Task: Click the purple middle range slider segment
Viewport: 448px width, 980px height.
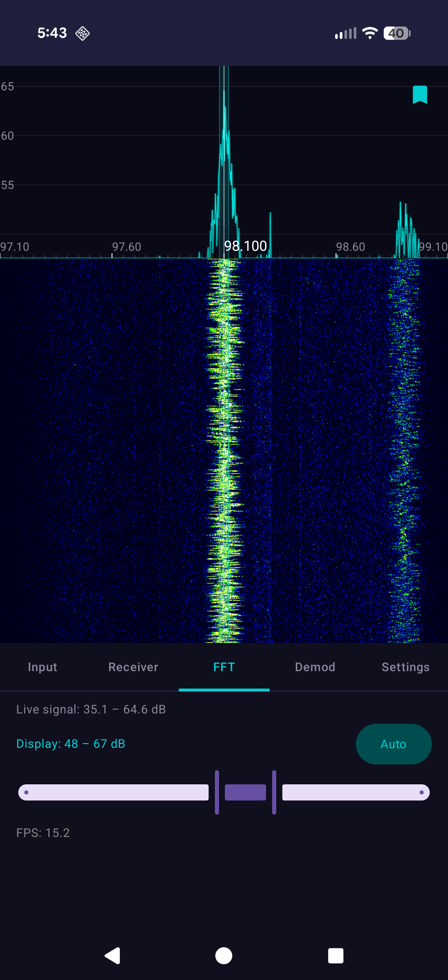Action: (246, 792)
